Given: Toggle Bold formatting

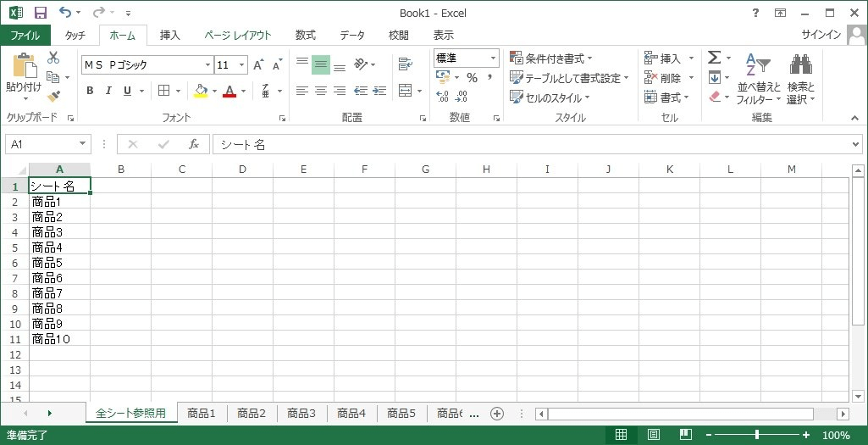Looking at the screenshot, I should click(90, 91).
